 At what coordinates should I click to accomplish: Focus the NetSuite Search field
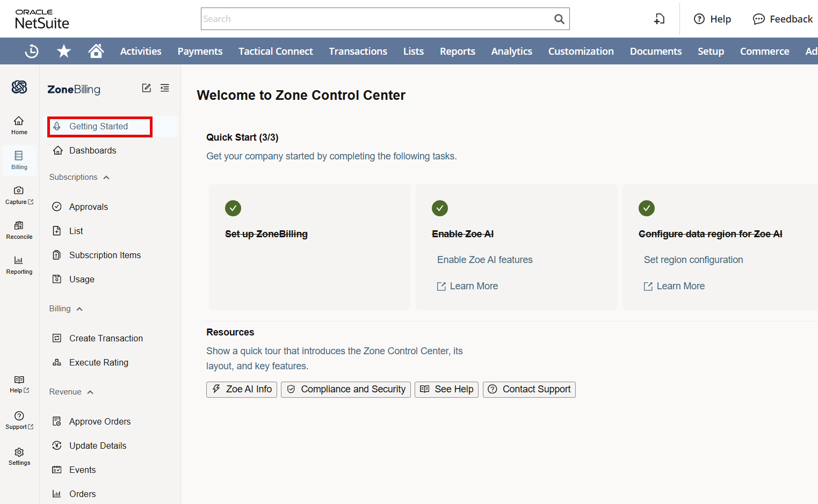pos(385,19)
